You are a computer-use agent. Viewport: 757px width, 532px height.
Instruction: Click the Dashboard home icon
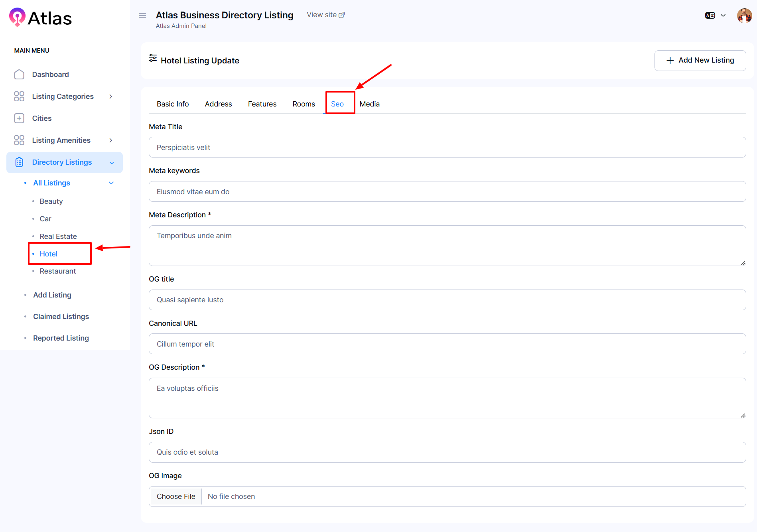point(19,75)
